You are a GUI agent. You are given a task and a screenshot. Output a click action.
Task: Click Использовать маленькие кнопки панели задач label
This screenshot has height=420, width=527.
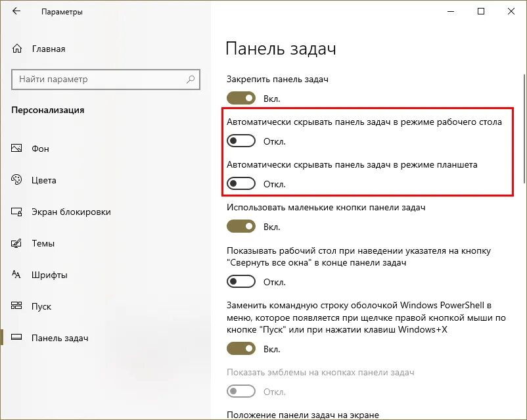click(326, 208)
